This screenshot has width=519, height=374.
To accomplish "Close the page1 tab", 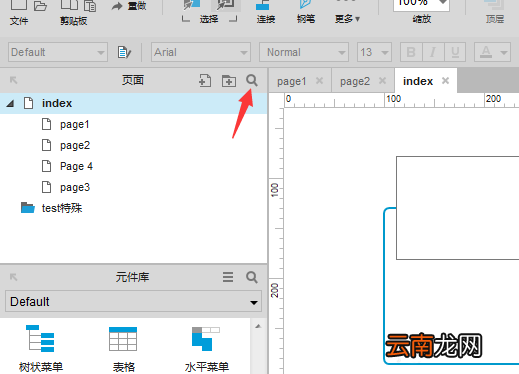I will pyautogui.click(x=319, y=80).
